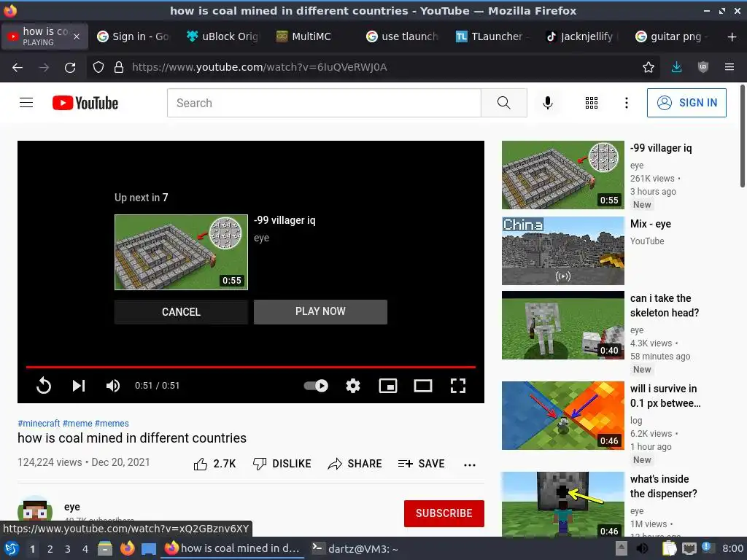Switch to uBlock Origin tab

[x=223, y=36]
